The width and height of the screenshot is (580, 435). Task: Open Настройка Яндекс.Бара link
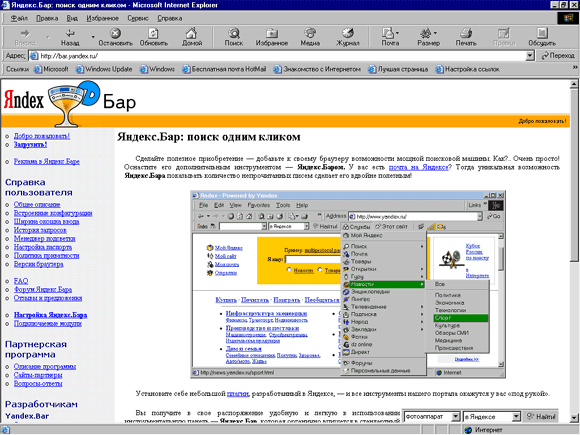(50, 315)
